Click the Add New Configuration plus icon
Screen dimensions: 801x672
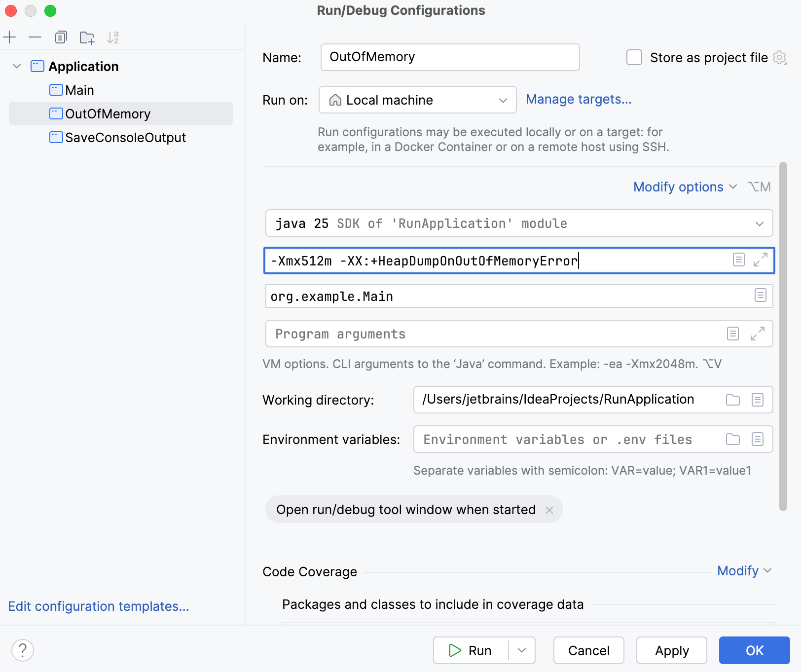click(x=10, y=37)
